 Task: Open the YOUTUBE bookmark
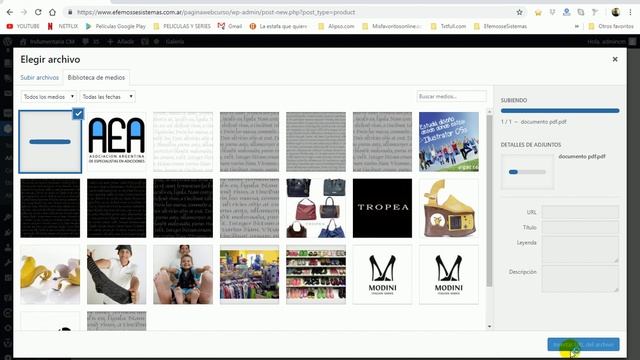point(23,26)
